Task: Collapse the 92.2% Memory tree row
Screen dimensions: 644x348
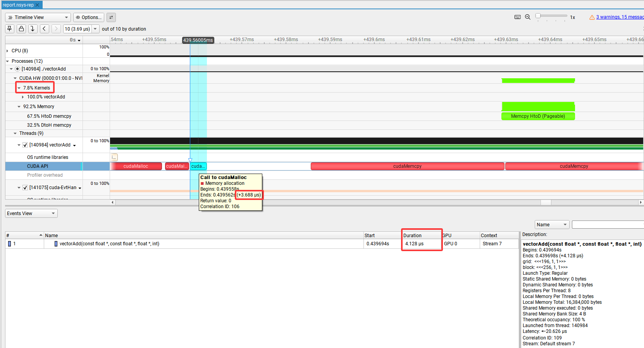Action: point(19,107)
